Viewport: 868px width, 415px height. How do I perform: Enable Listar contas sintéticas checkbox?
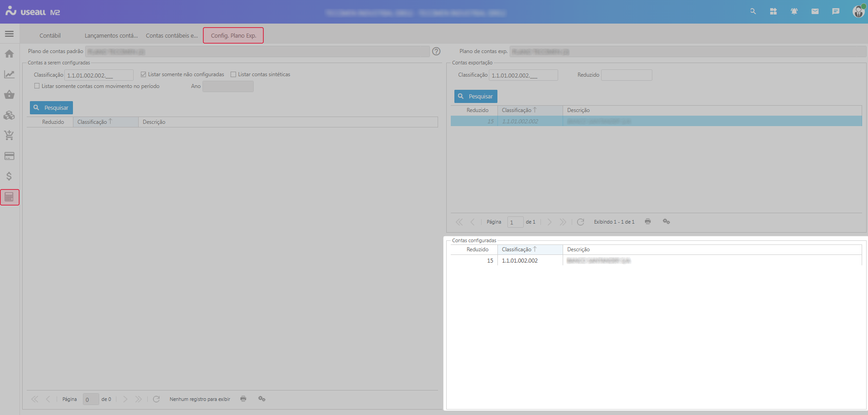click(x=233, y=74)
